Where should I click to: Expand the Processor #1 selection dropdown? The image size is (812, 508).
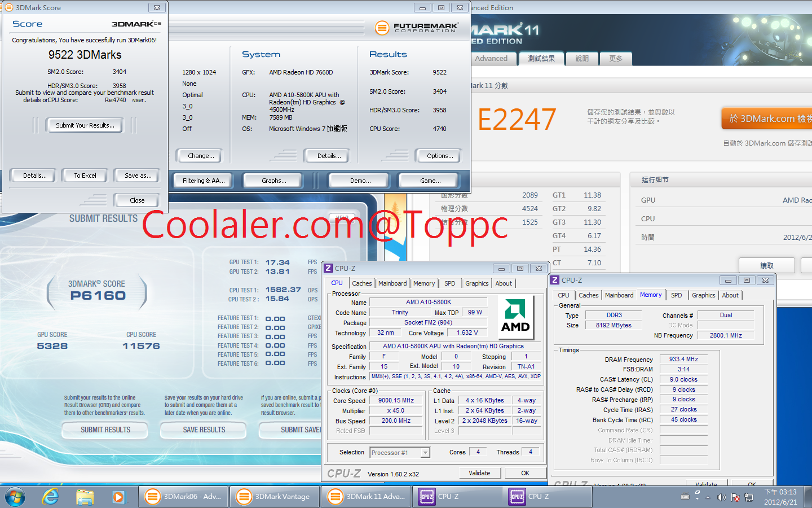coord(425,453)
